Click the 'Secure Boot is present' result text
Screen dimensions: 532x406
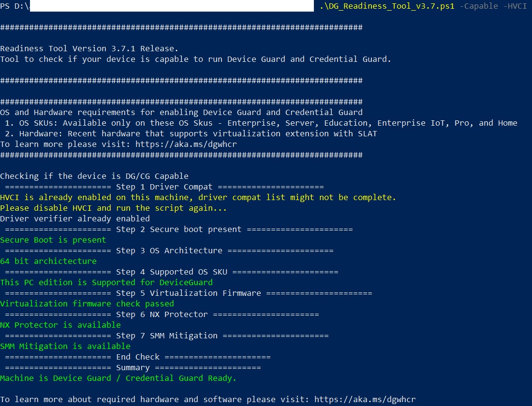53,240
